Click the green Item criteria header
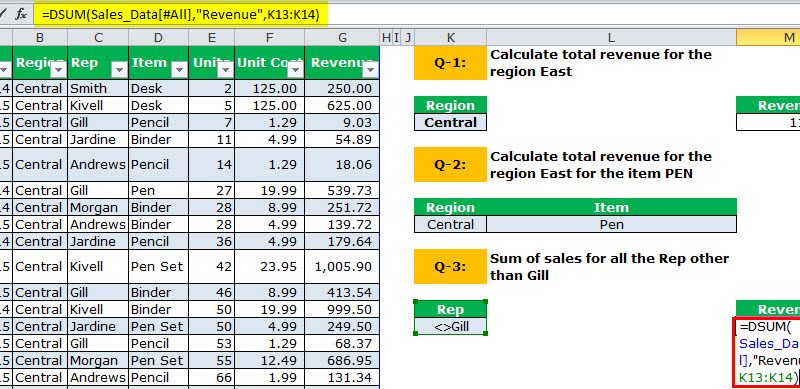The image size is (800, 389). 611,207
